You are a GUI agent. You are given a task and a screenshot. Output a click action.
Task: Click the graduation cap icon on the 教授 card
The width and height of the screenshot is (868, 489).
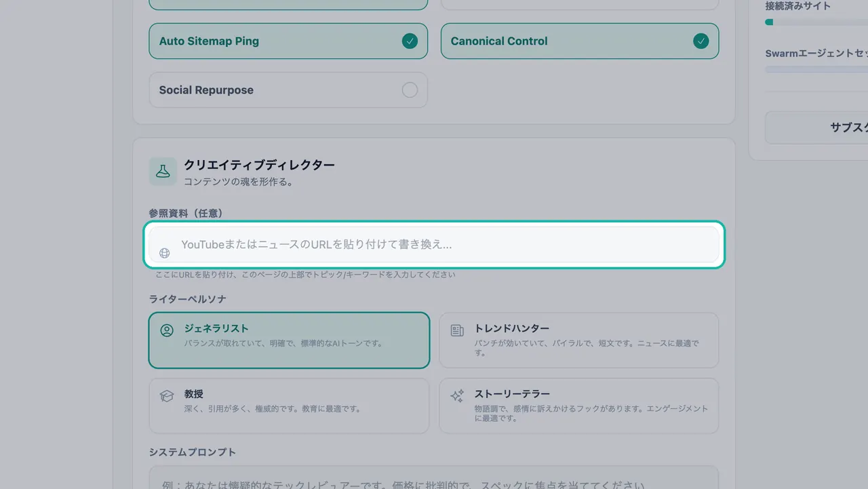pos(167,395)
